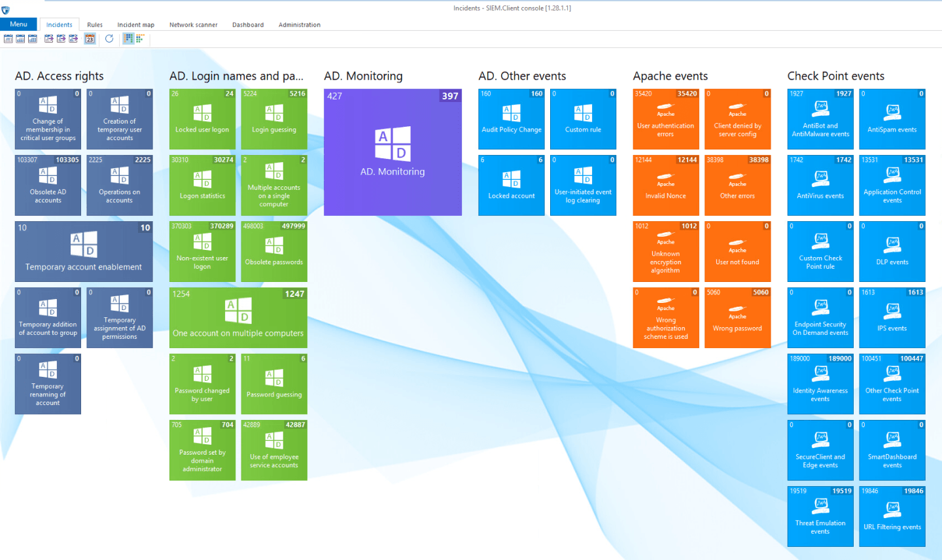The width and height of the screenshot is (942, 560).
Task: Click the first calendar period icon
Action: coord(9,39)
